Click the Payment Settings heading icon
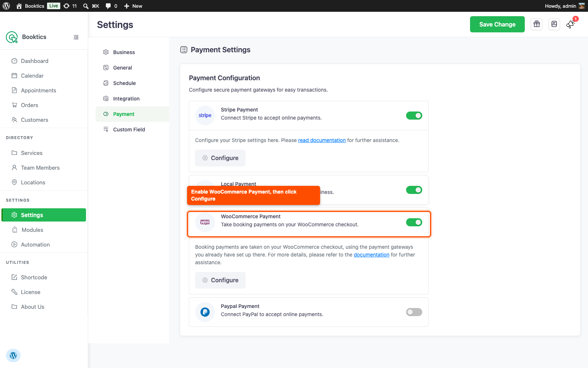588x368 pixels. click(x=184, y=50)
